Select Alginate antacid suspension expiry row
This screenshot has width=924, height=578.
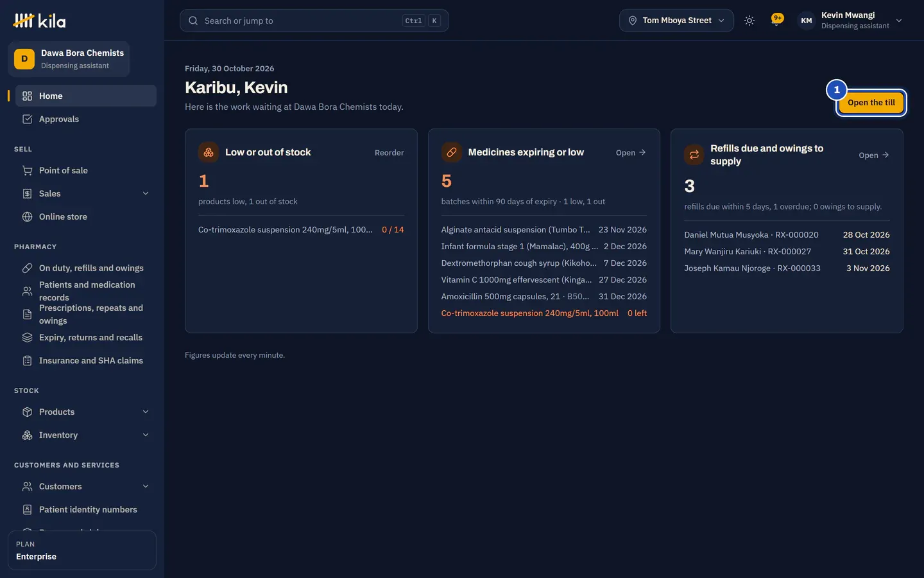(x=544, y=229)
